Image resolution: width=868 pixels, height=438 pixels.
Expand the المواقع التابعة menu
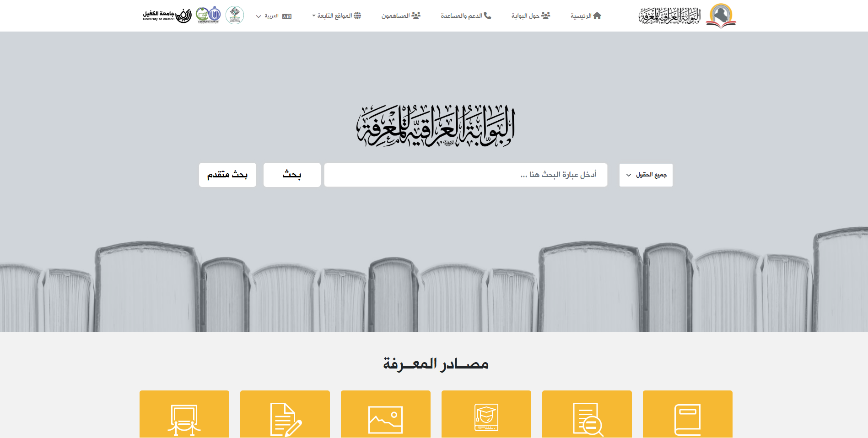pyautogui.click(x=336, y=16)
